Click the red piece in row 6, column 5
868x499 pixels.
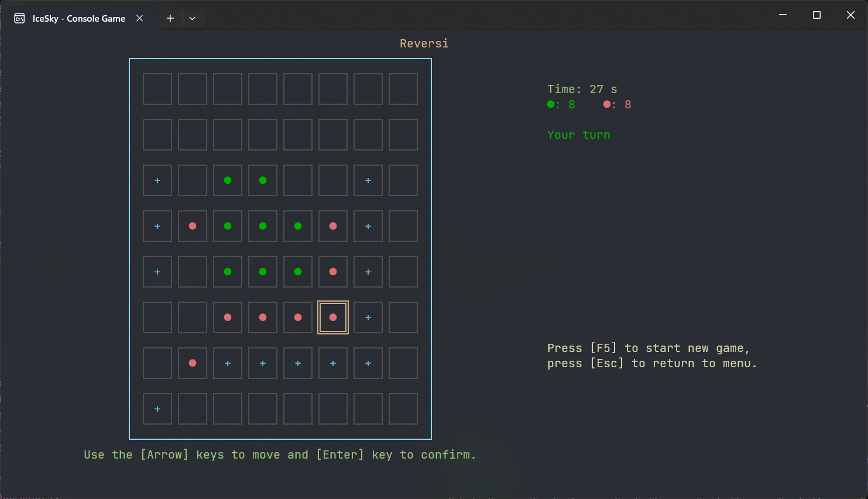pyautogui.click(x=298, y=317)
